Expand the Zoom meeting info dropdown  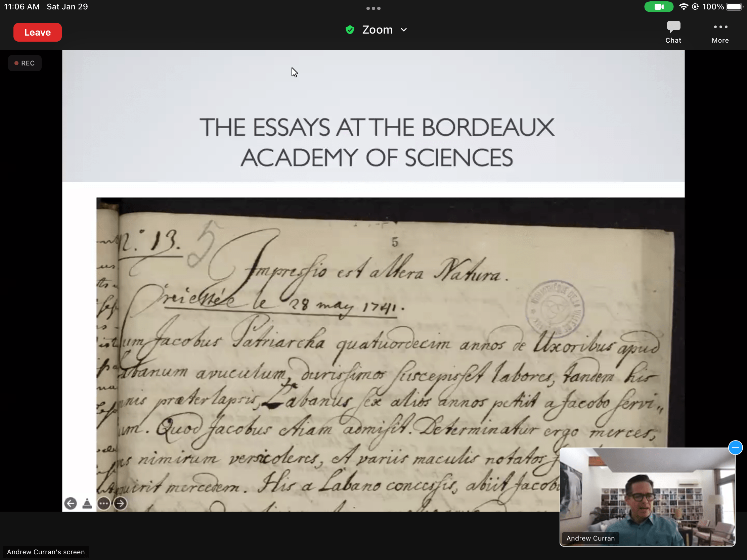(x=404, y=30)
